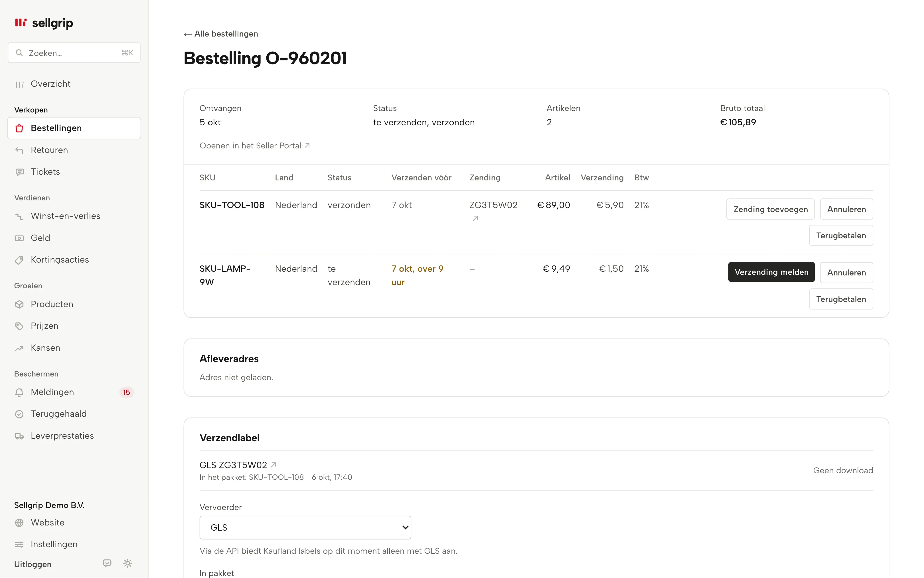Click Terugbetalen in the SKU-TOOL-108 row
The image size is (924, 578).
pyautogui.click(x=841, y=236)
